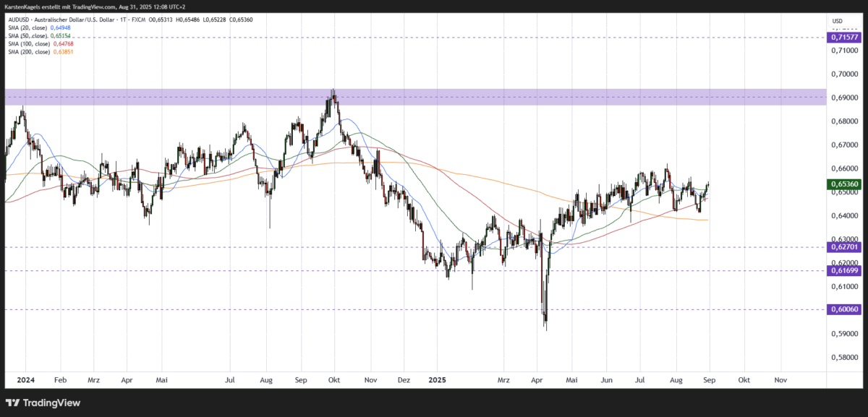Select the purple price label 0,62701
Screen dimensions: 868x417
click(843, 248)
